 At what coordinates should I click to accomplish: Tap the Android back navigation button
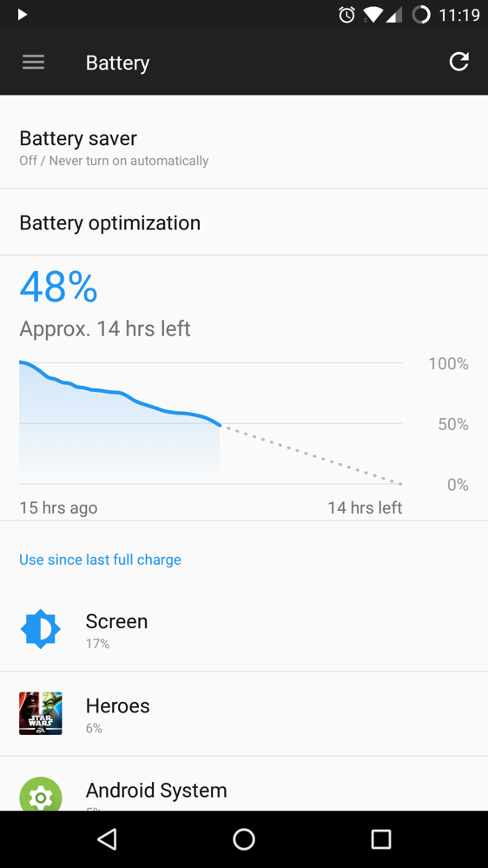pos(107,839)
